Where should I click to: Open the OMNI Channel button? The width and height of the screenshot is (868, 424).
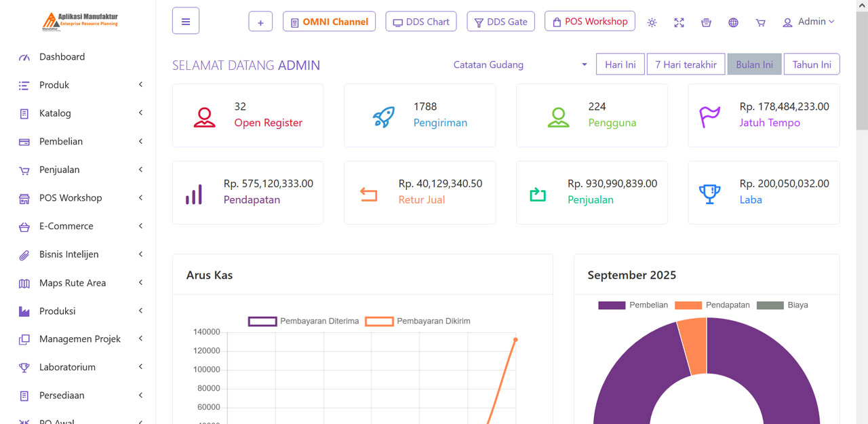pos(329,22)
